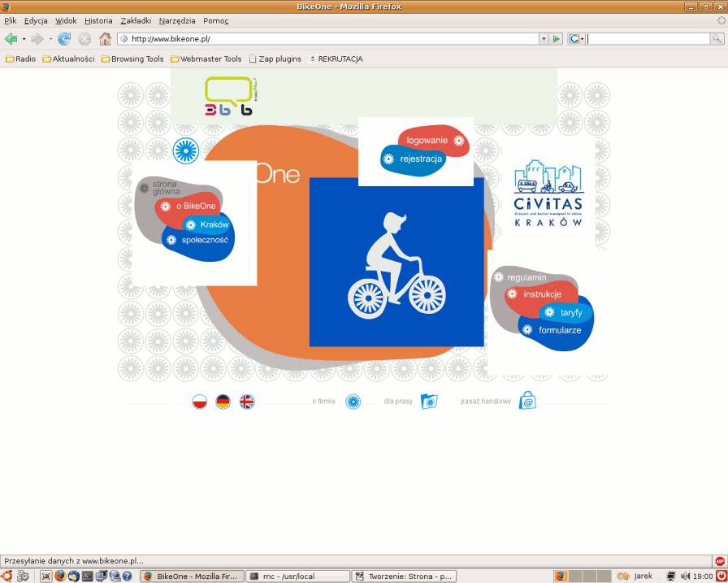
Task: Click the CIVITAS Kraków logo
Action: click(548, 194)
